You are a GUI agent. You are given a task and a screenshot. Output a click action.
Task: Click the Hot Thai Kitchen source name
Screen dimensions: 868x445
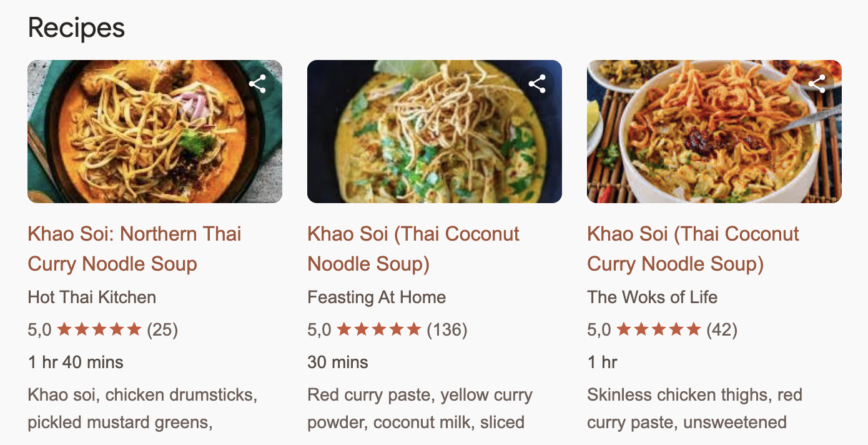[92, 297]
